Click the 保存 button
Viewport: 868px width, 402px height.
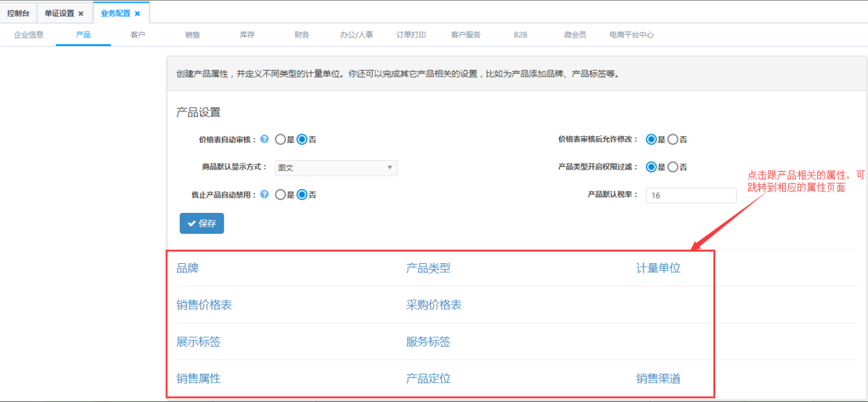(202, 223)
